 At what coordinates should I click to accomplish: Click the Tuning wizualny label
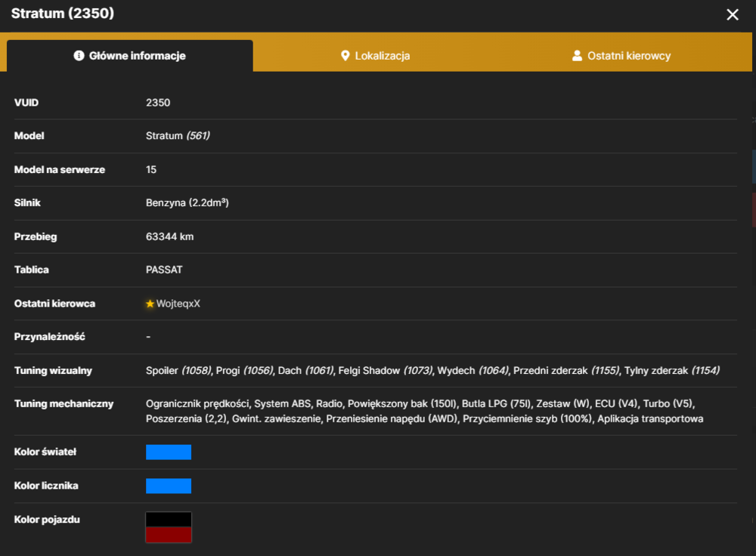pyautogui.click(x=53, y=370)
